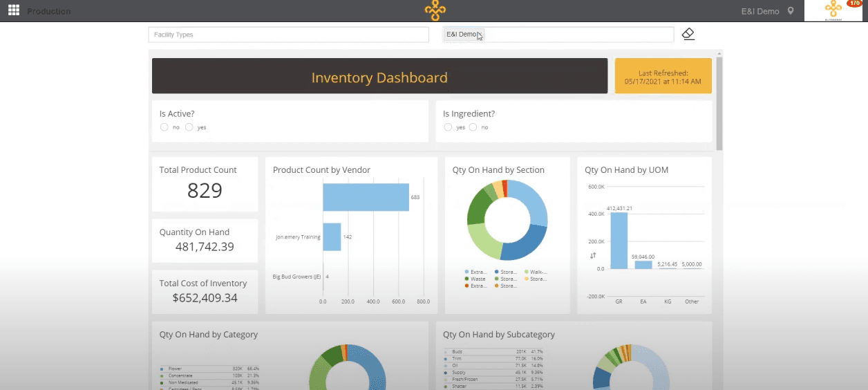Viewport: 868px width, 390px height.
Task: Click the dashboard vertical scrollbar
Action: click(719, 104)
